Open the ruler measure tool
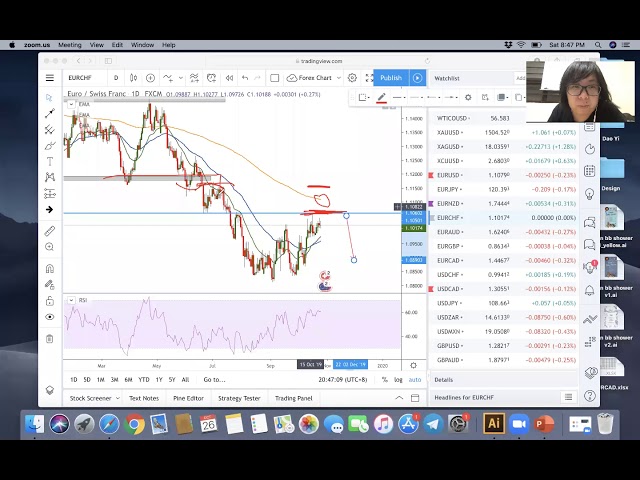The width and height of the screenshot is (640, 480). (x=49, y=231)
